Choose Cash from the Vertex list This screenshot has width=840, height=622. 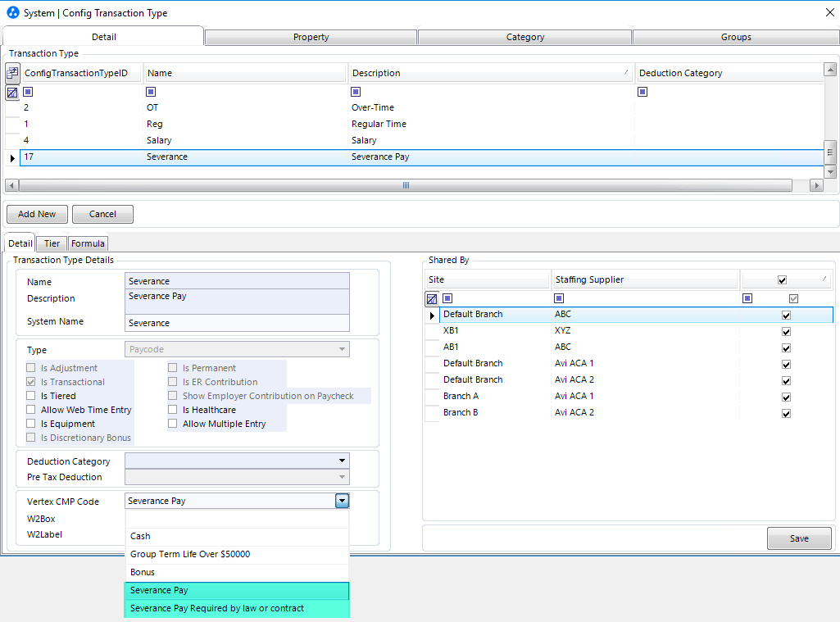pos(237,536)
